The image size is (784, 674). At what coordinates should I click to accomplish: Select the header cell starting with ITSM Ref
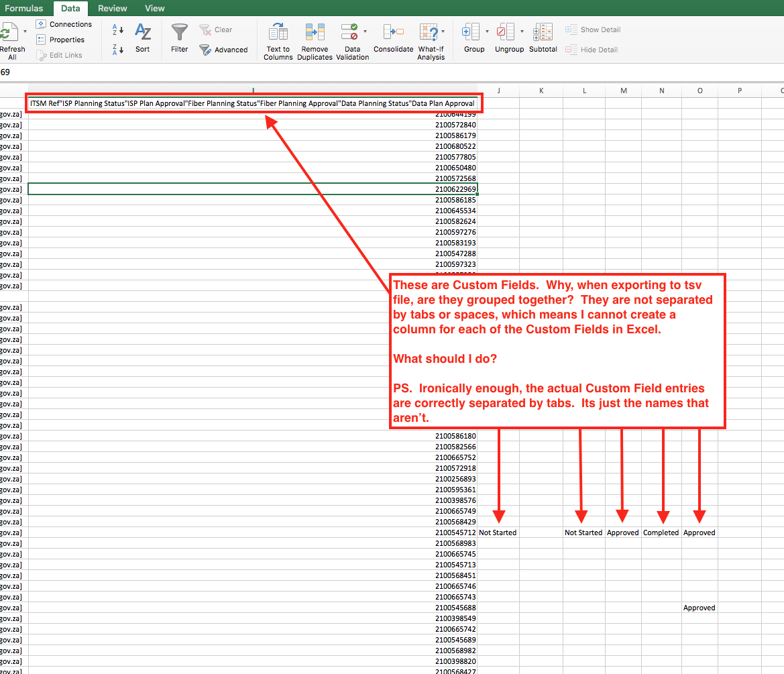coord(253,103)
